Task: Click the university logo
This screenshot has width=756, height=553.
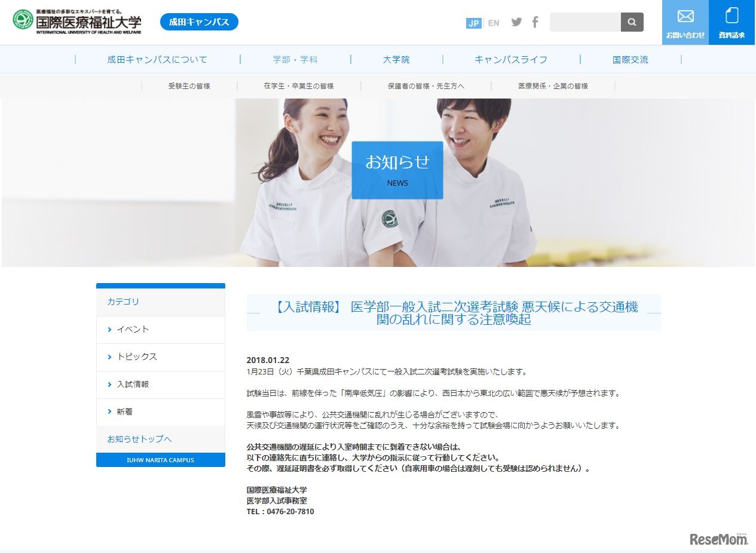Action: [77, 22]
